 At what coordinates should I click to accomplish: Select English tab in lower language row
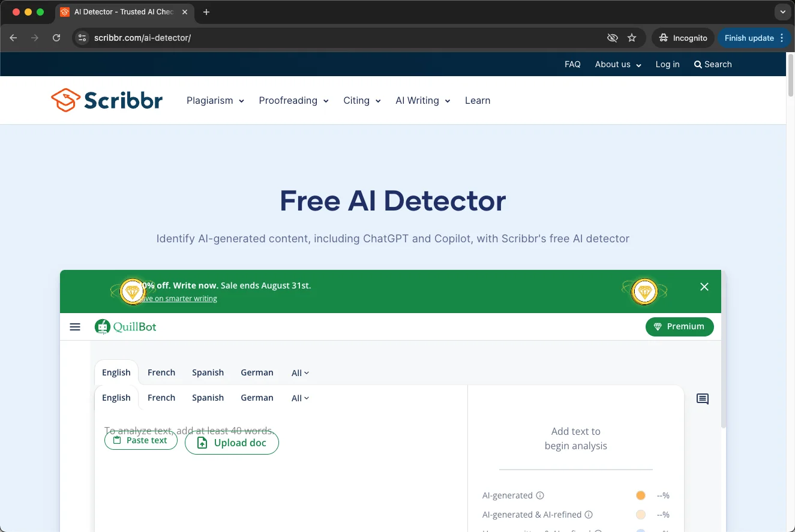(116, 398)
